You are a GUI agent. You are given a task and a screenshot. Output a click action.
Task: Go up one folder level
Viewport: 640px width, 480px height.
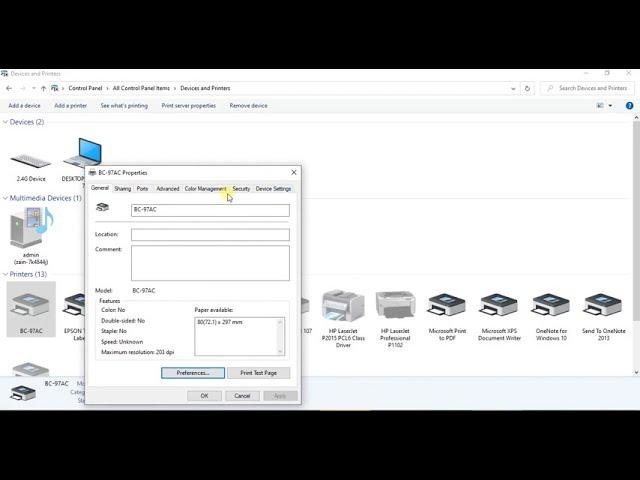coord(43,88)
